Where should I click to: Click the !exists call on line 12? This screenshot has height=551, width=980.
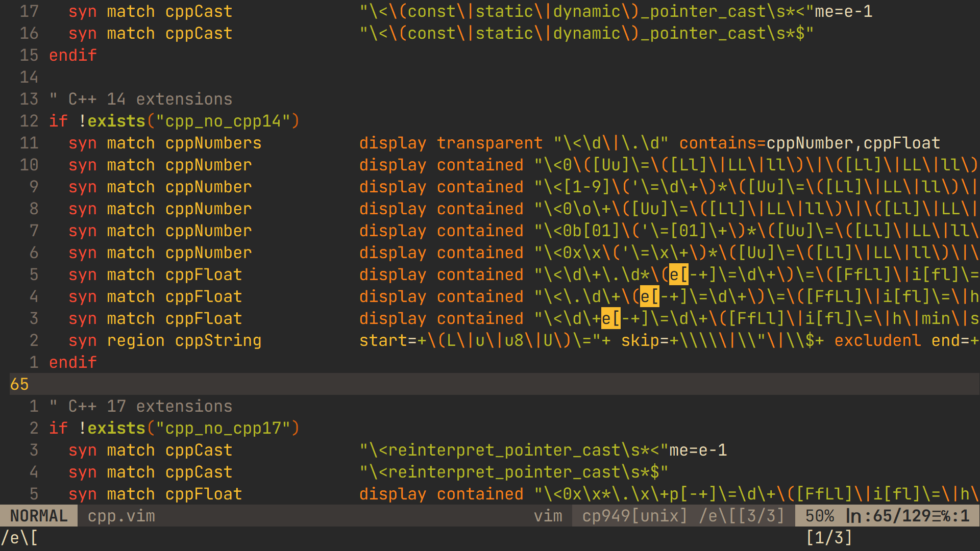113,121
